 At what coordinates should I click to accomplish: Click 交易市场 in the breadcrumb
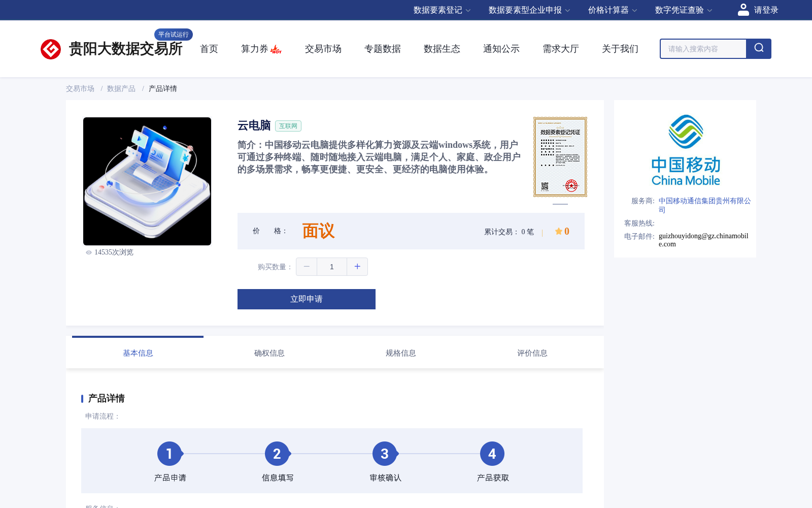click(80, 88)
